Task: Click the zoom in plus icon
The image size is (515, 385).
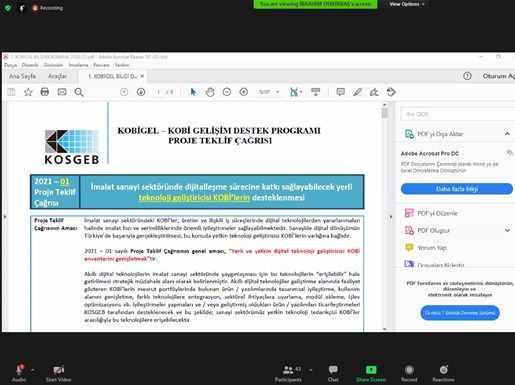Action: [244, 92]
